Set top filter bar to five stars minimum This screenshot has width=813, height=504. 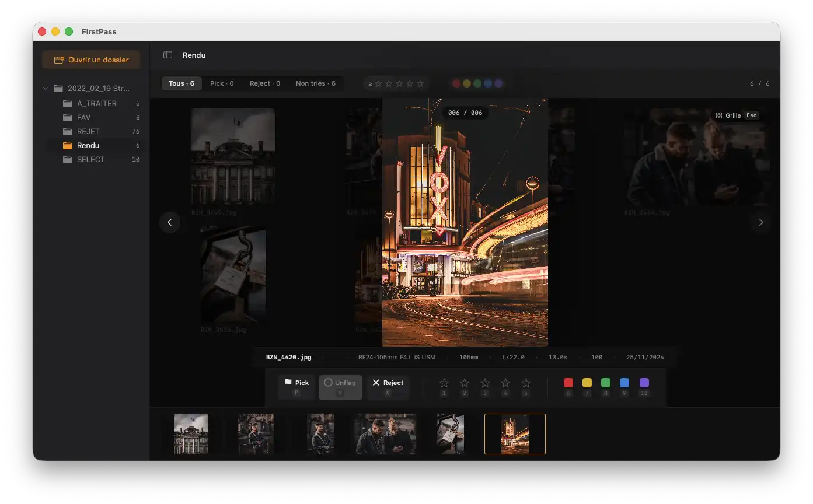click(x=420, y=83)
